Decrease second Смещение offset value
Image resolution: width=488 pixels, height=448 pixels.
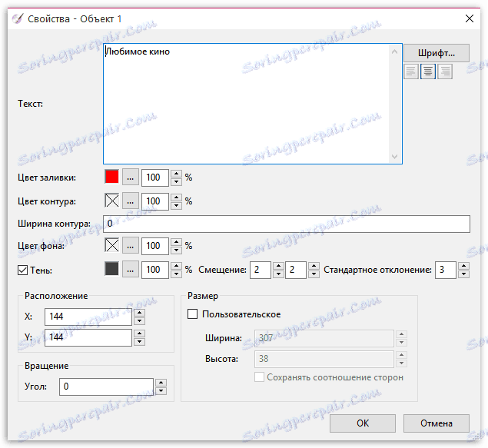pyautogui.click(x=314, y=274)
